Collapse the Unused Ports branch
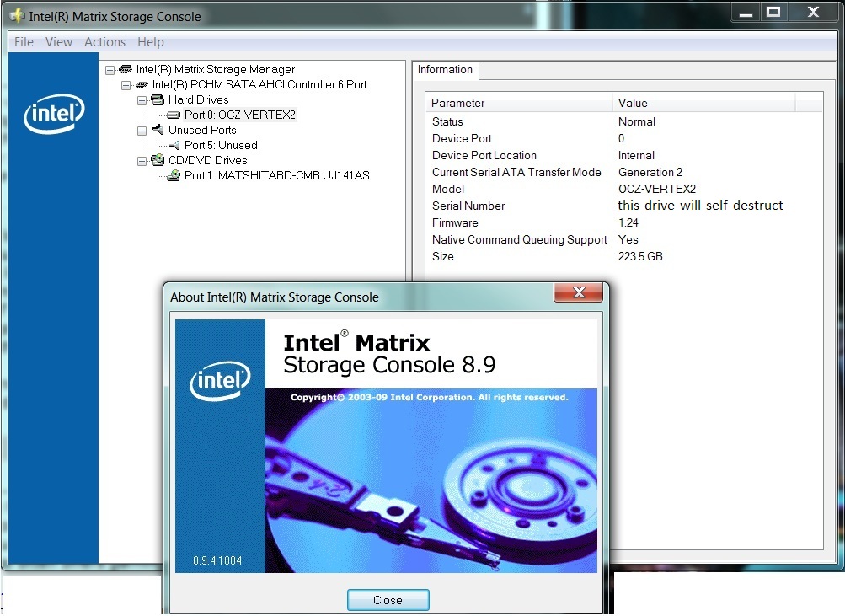Image resolution: width=845 pixels, height=616 pixels. [142, 131]
